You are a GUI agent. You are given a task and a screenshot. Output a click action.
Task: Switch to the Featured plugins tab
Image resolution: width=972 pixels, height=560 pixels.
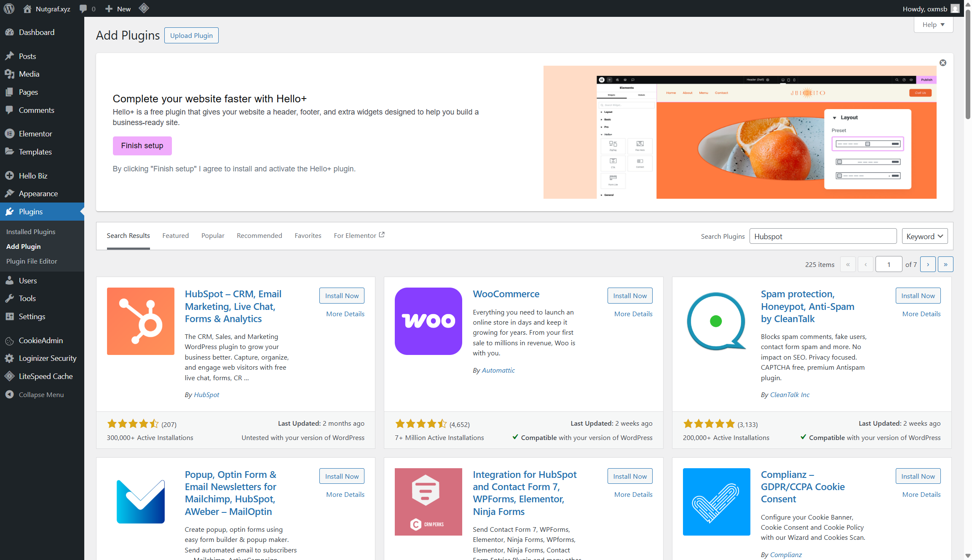click(x=175, y=235)
